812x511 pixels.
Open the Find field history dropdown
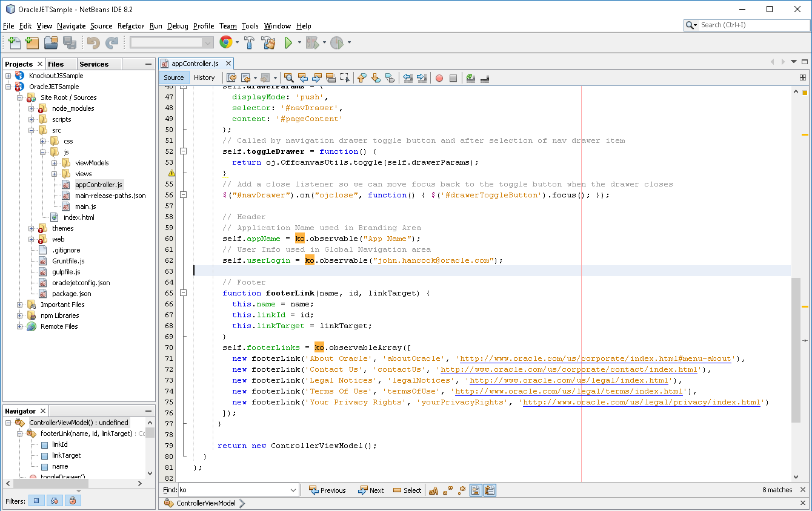click(x=293, y=490)
